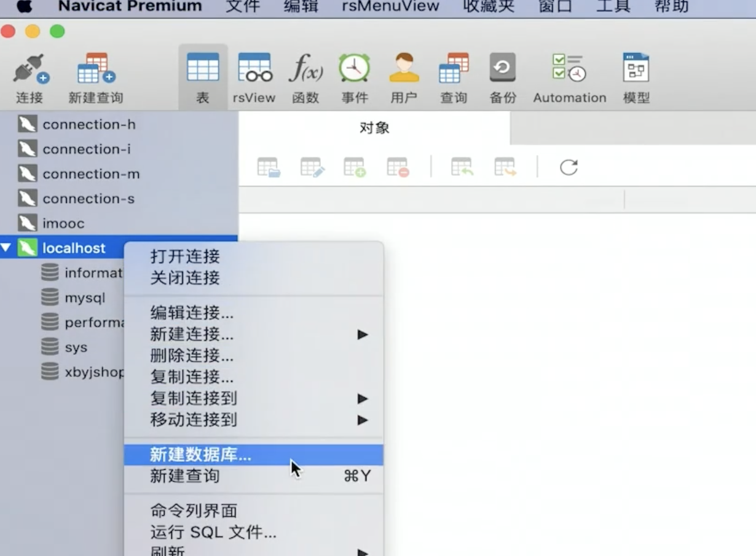
Task: Open the 用户 users icon
Action: click(x=404, y=68)
